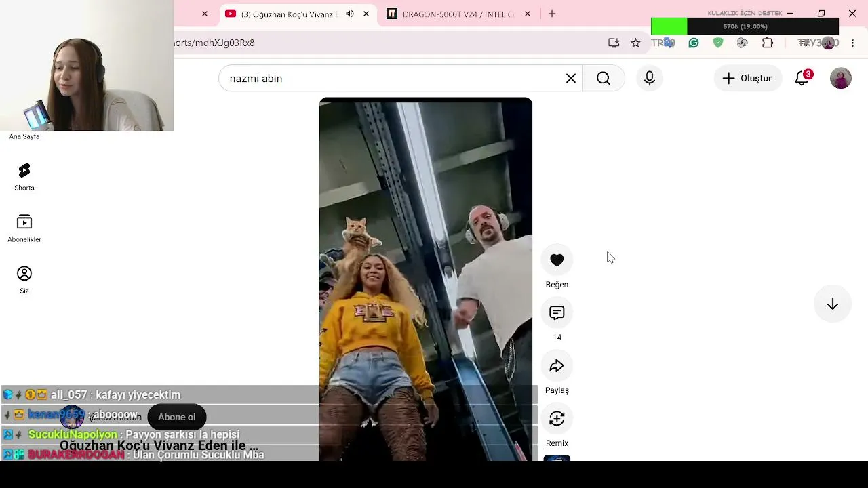Image resolution: width=868 pixels, height=488 pixels.
Task: Open the Extensions puzzle menu
Action: [768, 43]
